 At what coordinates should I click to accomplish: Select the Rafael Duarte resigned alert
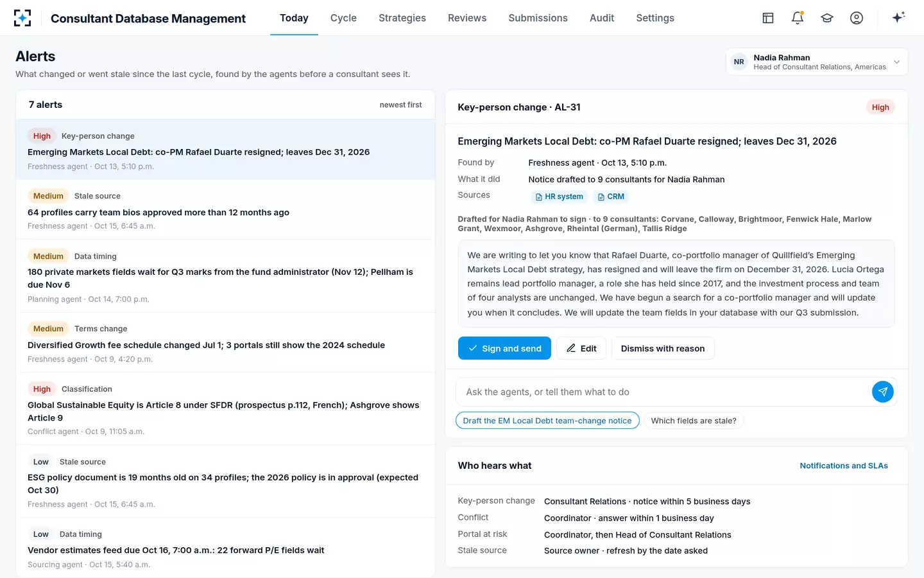click(225, 150)
